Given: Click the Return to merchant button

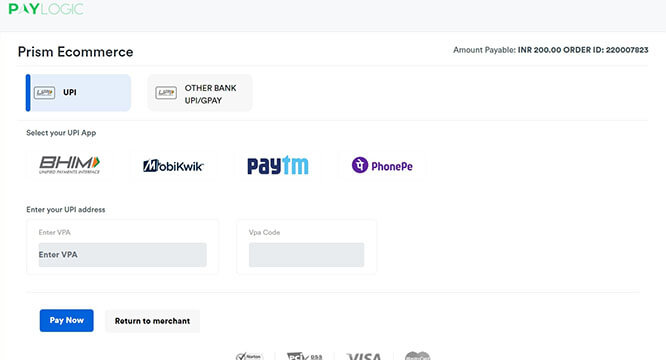Looking at the screenshot, I should tap(152, 321).
